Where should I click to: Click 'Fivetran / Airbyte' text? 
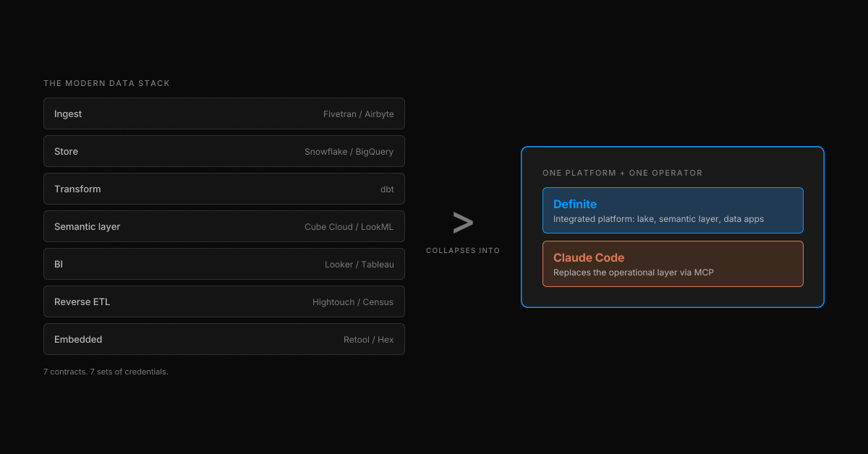[359, 114]
